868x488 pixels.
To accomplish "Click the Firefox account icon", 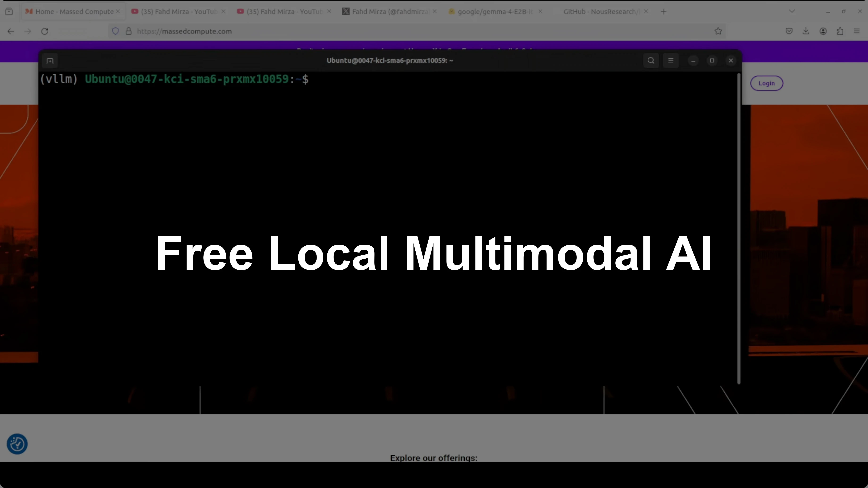I will coord(823,31).
